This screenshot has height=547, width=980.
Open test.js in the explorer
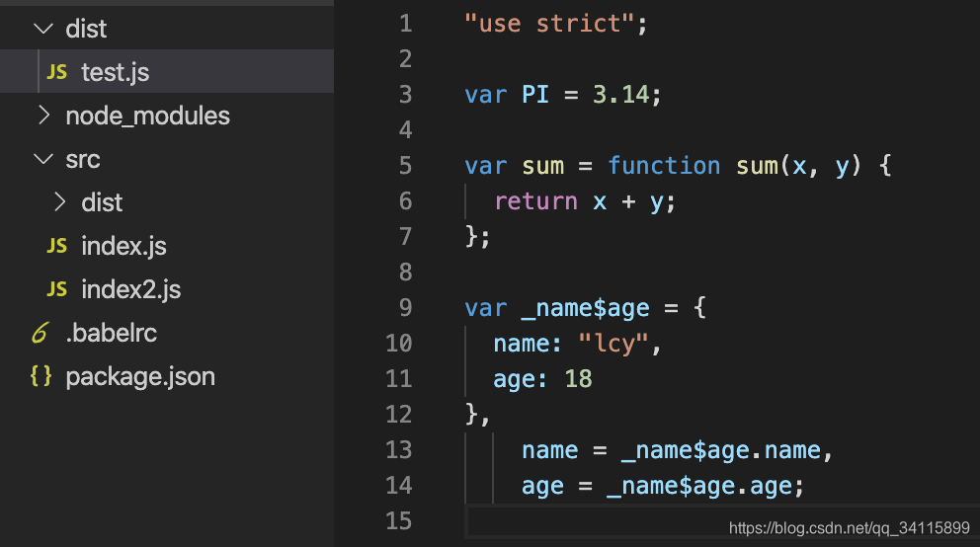[115, 72]
